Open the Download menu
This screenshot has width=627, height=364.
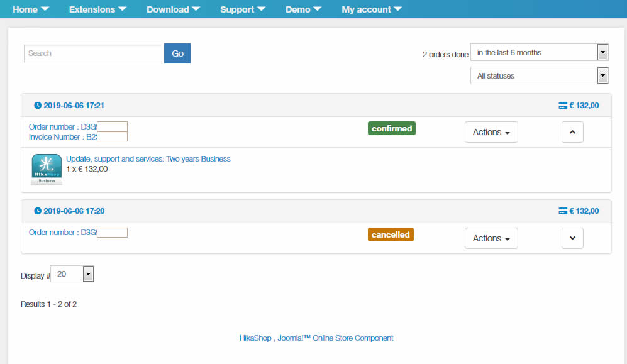tap(174, 9)
